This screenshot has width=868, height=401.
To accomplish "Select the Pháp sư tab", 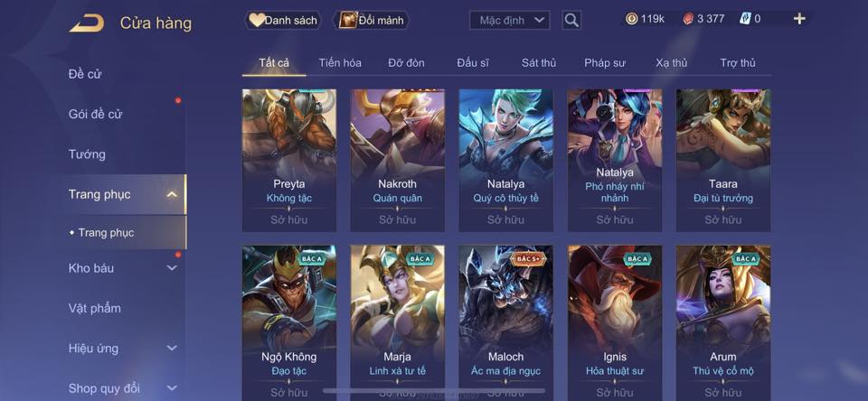I will tap(605, 63).
